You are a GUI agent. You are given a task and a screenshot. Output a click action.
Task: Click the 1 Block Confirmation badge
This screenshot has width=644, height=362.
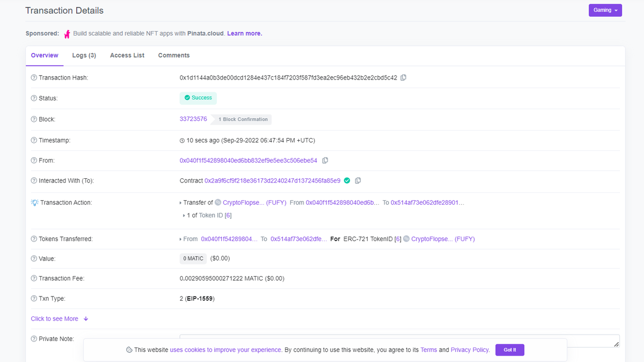point(241,119)
